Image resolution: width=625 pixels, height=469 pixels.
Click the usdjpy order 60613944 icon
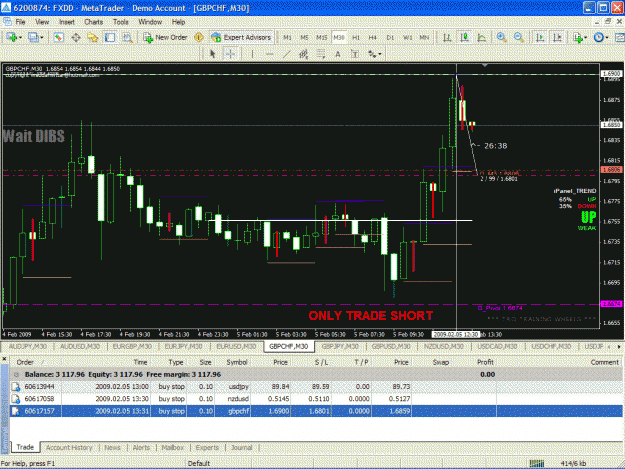(16, 387)
